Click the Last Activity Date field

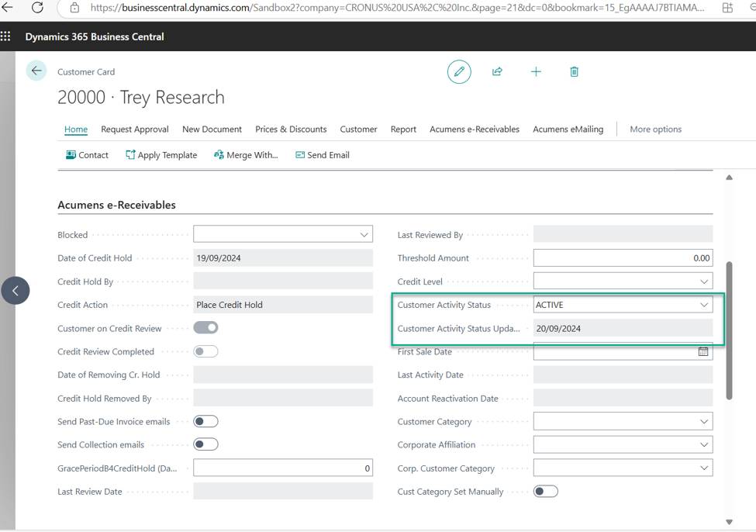pos(623,375)
